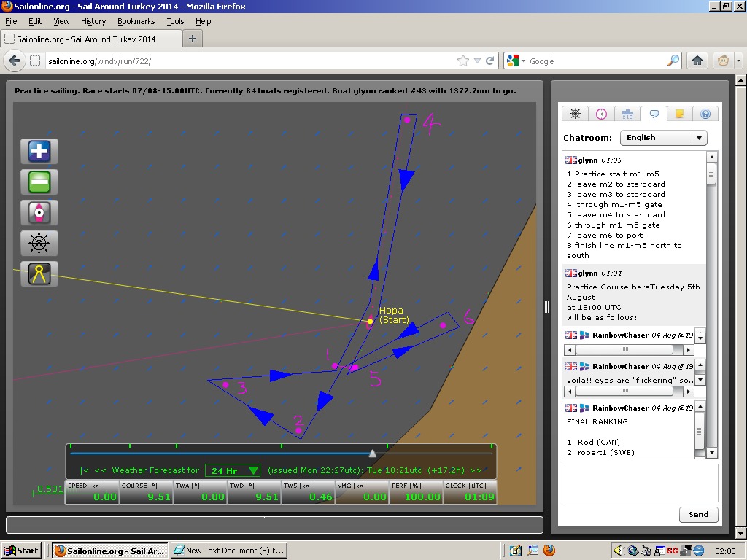747x560 pixels.
Task: Open the Tools menu
Action: pyautogui.click(x=175, y=21)
